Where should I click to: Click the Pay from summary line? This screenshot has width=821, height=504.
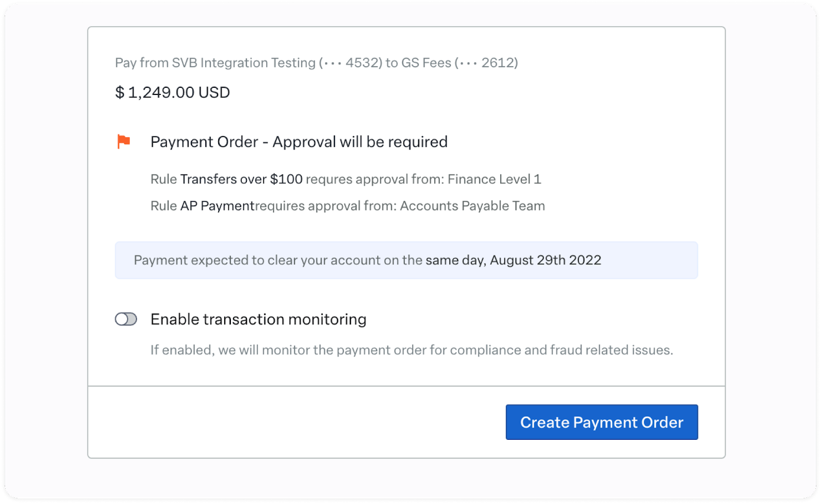(316, 63)
